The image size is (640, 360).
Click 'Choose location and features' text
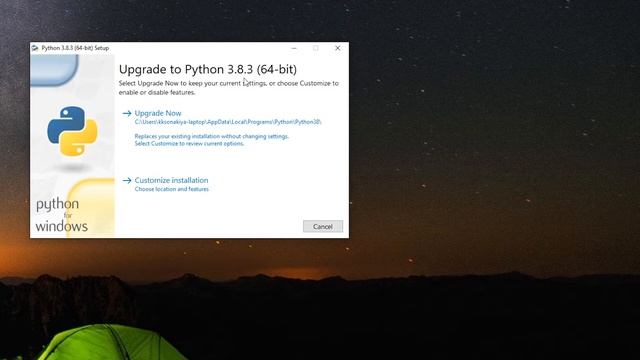point(171,189)
